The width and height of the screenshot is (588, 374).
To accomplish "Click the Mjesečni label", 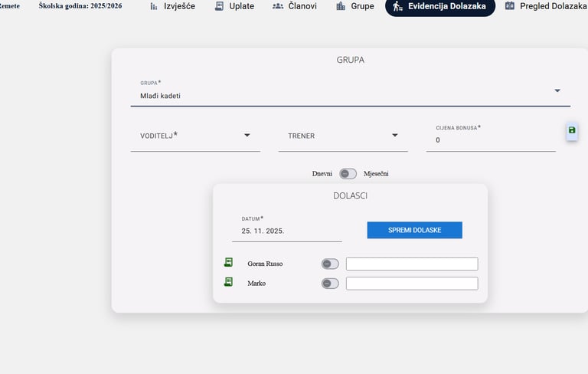I will 376,173.
